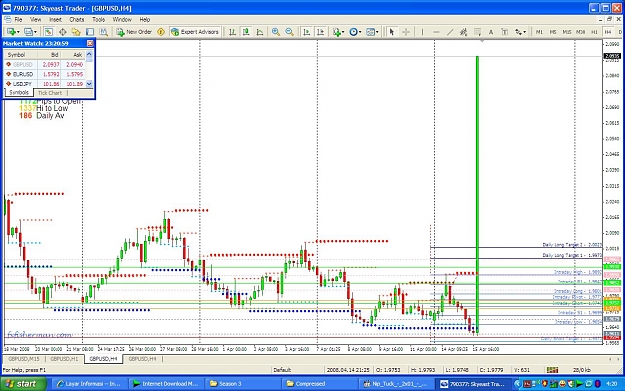Viewport: 625px width, 391px height.
Task: Toggle chart auto scroll
Action: pos(307,32)
